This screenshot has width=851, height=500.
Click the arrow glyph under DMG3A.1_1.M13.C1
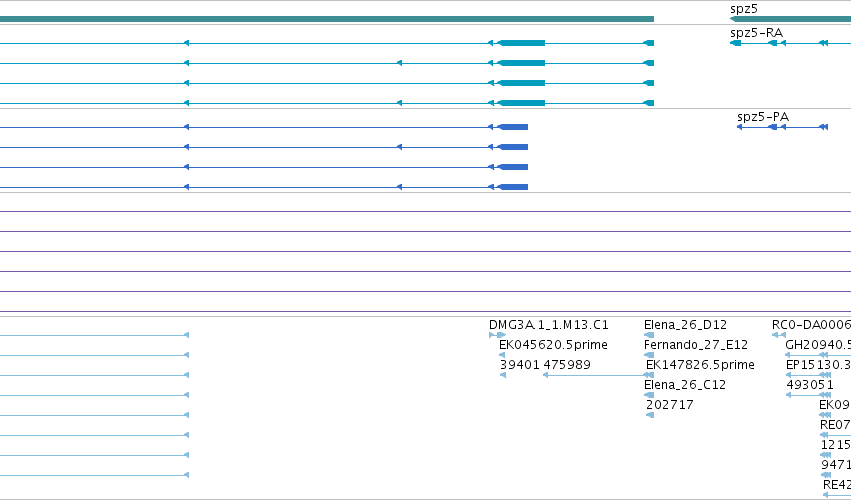pyautogui.click(x=497, y=335)
